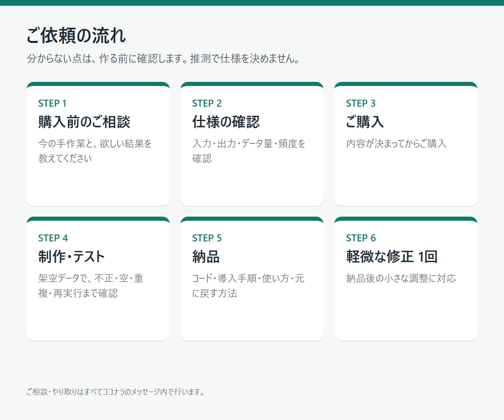Click the title 購入前のご相談
This screenshot has height=420, width=504.
click(x=84, y=122)
